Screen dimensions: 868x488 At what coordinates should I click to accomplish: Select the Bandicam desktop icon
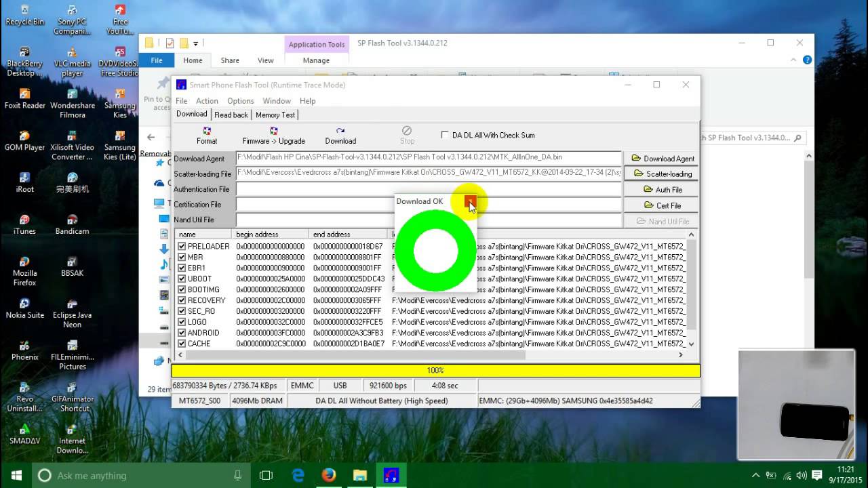[x=72, y=225]
